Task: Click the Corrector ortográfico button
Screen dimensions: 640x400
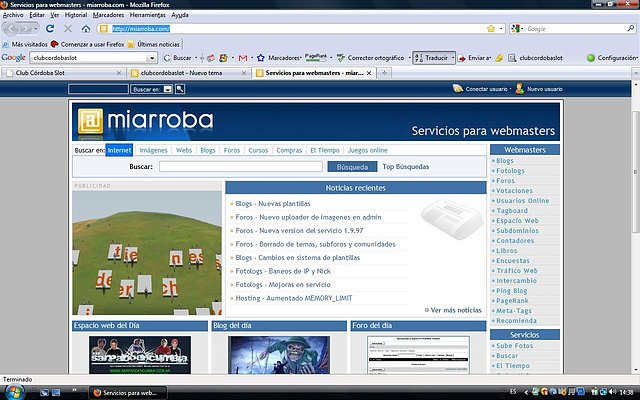Action: pos(371,58)
